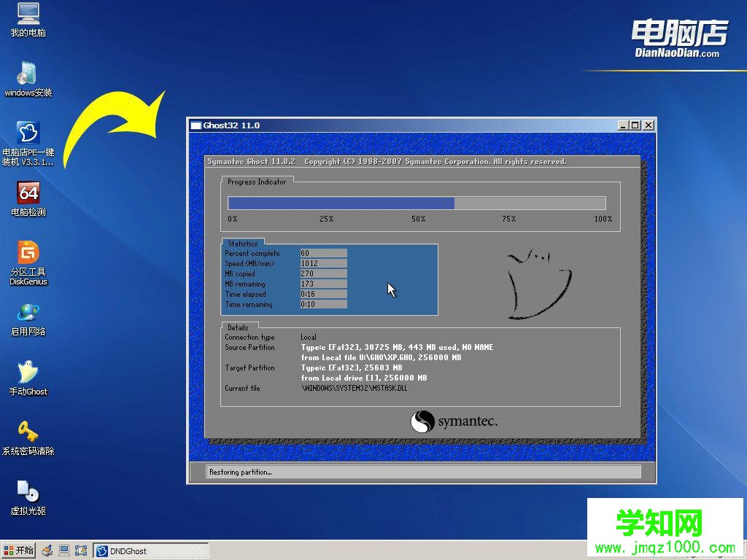Click the first quick launch icon beside 开始

point(47,551)
